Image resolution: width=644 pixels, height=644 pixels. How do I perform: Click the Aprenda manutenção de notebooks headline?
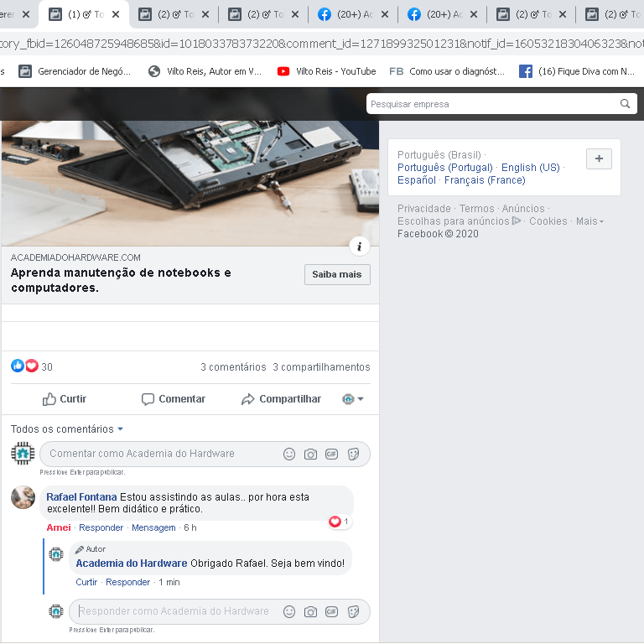[121, 280]
